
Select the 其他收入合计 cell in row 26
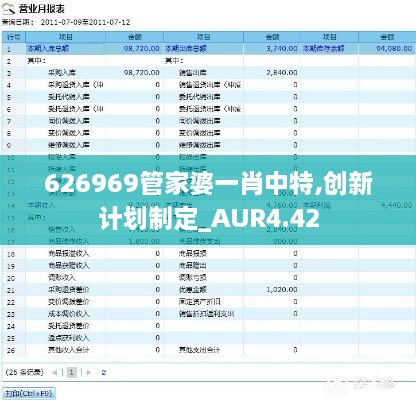coord(69,350)
